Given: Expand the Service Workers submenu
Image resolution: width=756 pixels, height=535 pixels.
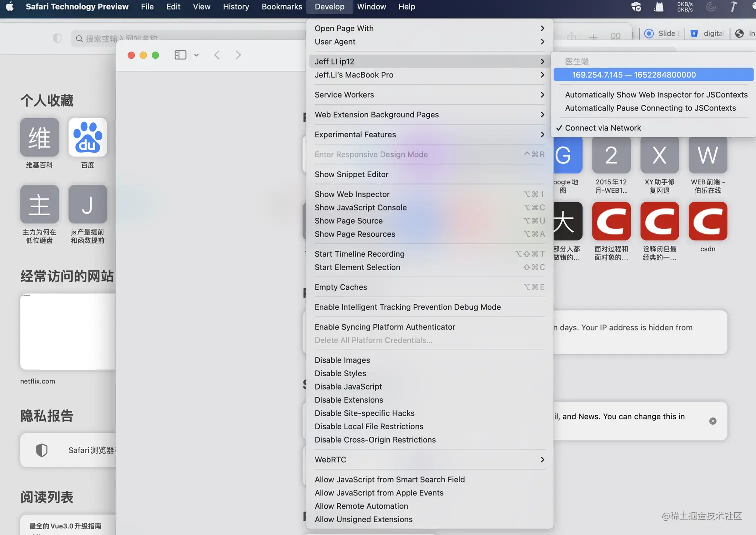Looking at the screenshot, I should 430,95.
